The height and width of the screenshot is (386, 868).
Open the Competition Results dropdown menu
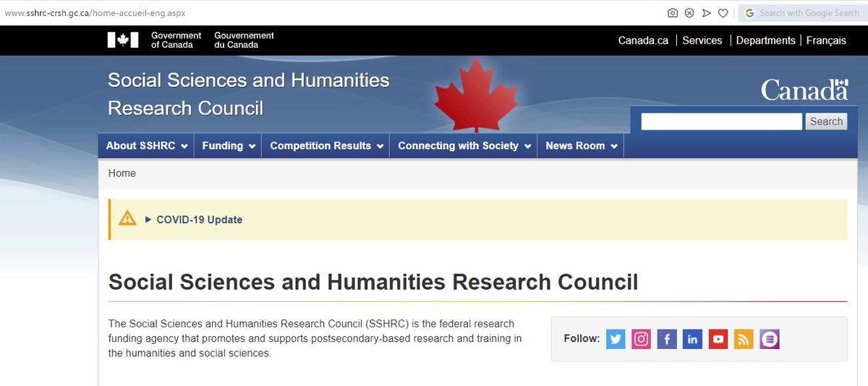(325, 146)
